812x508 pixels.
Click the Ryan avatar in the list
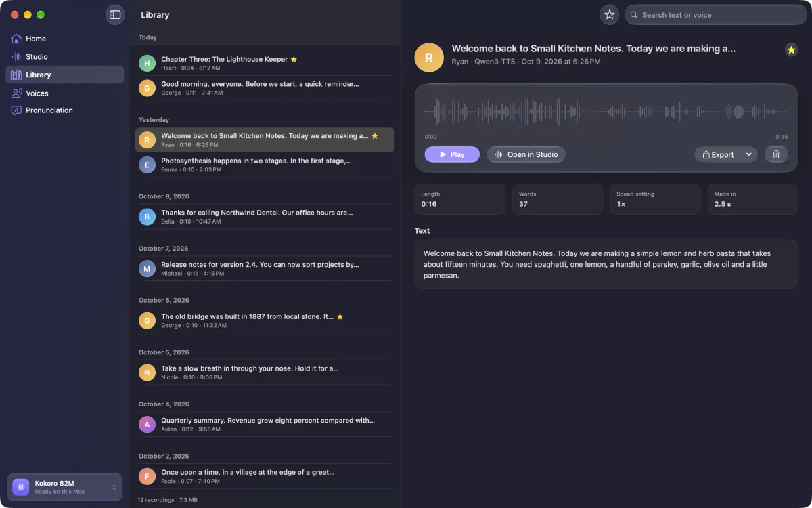click(147, 140)
